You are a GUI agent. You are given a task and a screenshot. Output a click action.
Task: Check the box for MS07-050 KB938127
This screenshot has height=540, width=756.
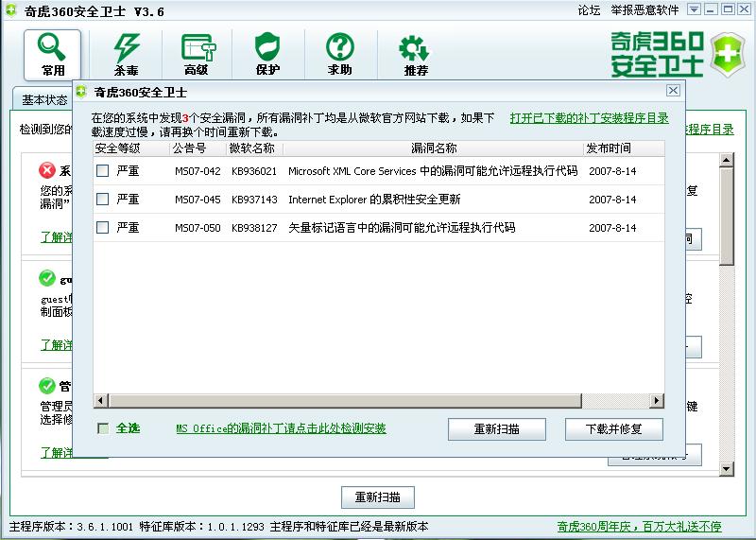(103, 227)
